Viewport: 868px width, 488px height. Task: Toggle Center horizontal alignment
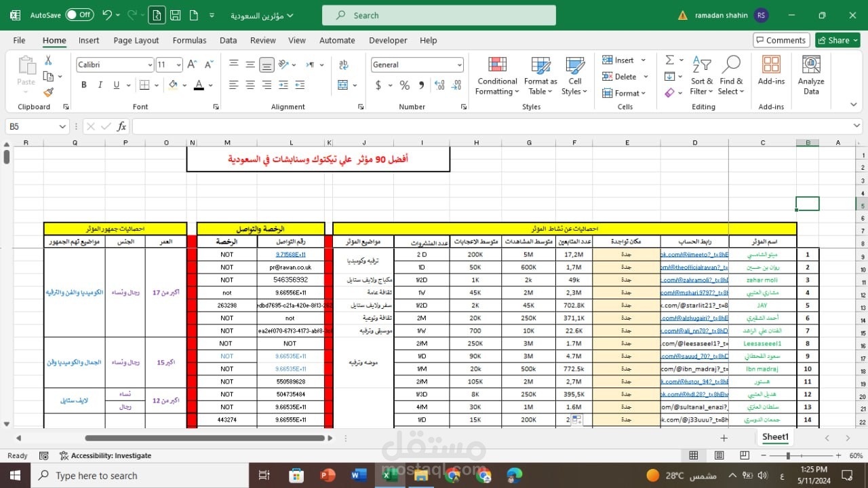[250, 85]
